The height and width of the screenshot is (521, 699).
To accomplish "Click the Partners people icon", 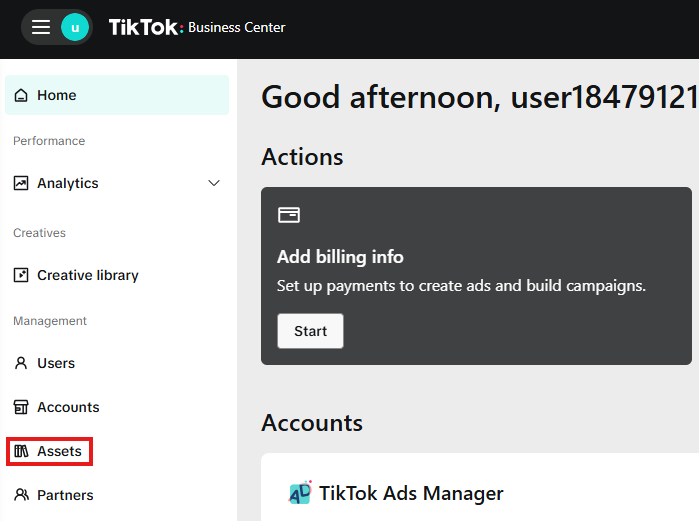I will pyautogui.click(x=21, y=495).
